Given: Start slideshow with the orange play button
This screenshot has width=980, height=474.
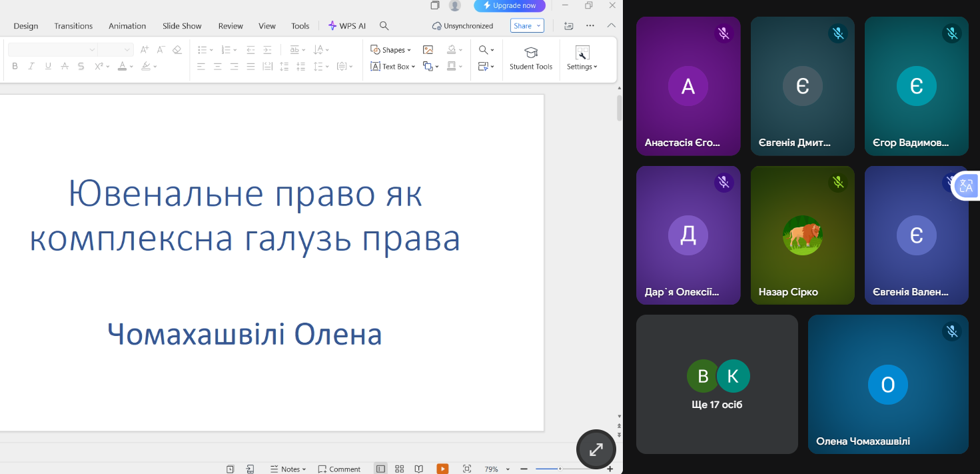Looking at the screenshot, I should [442, 469].
